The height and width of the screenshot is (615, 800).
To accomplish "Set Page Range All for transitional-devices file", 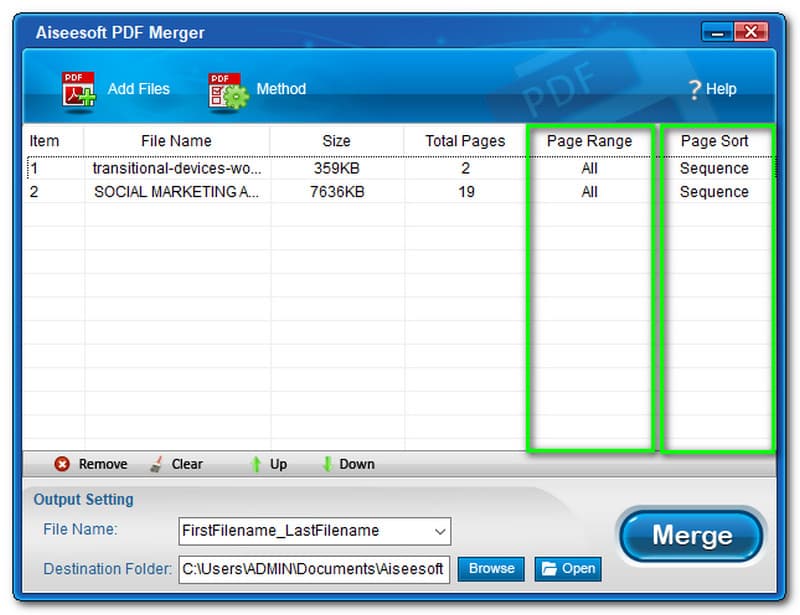I will click(589, 168).
